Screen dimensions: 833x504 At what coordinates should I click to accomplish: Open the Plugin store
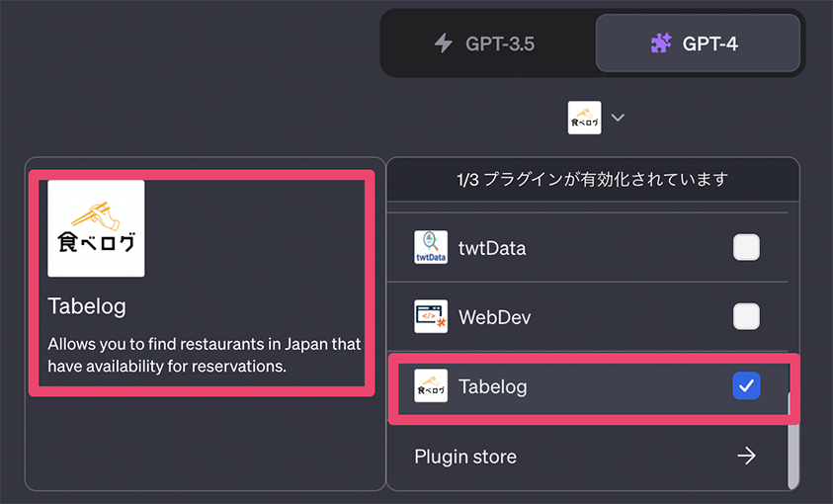coord(587,457)
